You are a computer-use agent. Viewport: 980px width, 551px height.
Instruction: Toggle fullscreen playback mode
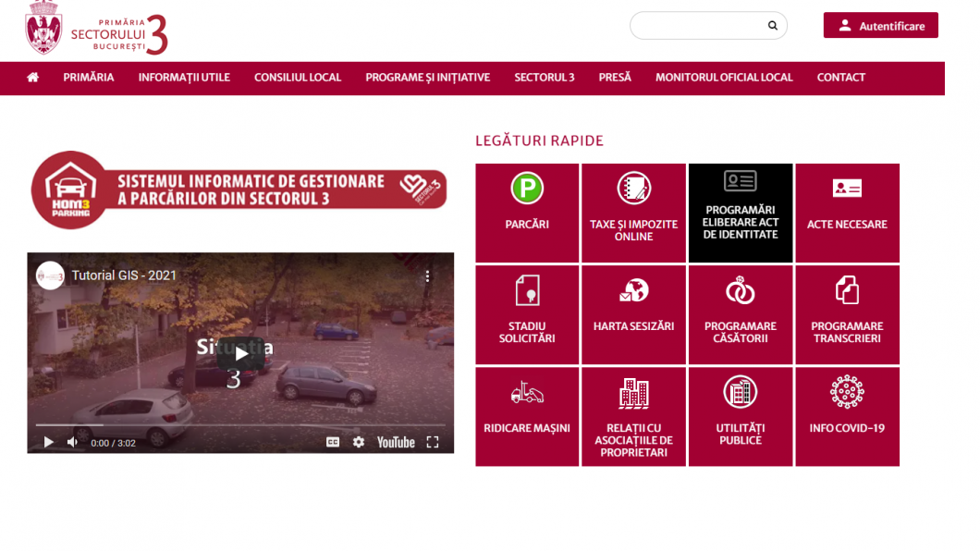[x=432, y=442]
